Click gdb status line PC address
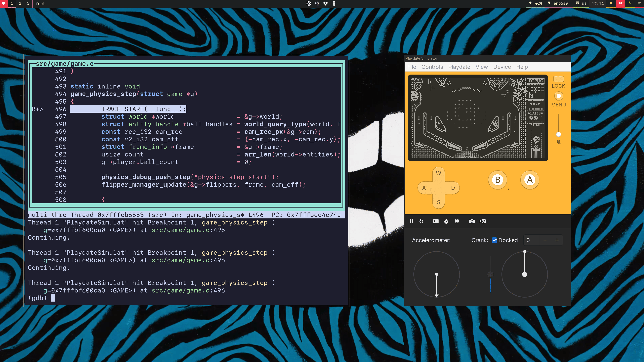644x362 pixels. [313, 215]
